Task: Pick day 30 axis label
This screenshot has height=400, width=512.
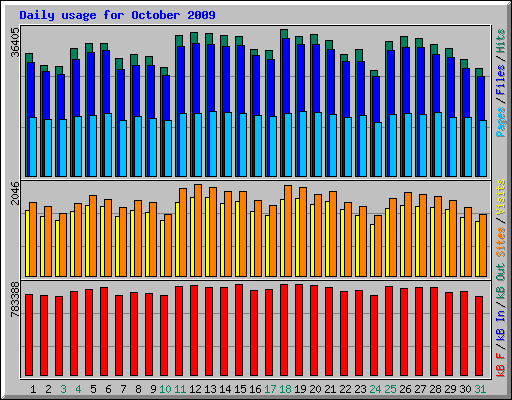Action: [x=465, y=389]
